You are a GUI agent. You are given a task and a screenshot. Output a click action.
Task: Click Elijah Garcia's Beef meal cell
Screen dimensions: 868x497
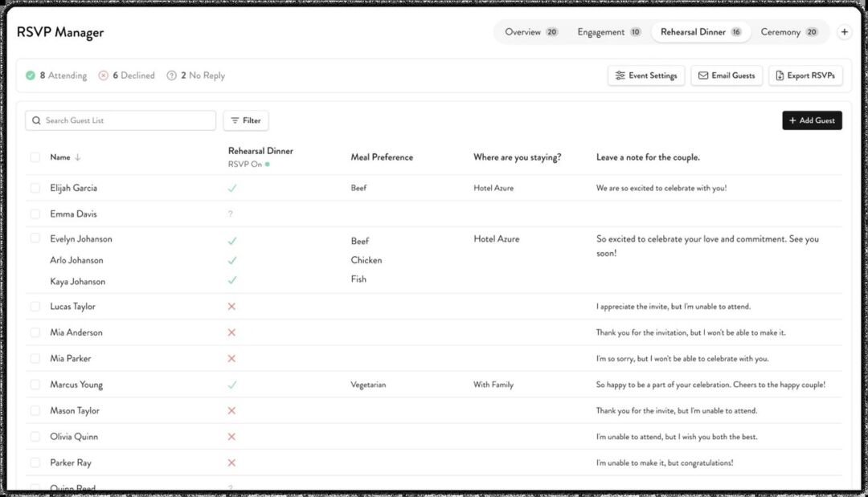pos(358,188)
